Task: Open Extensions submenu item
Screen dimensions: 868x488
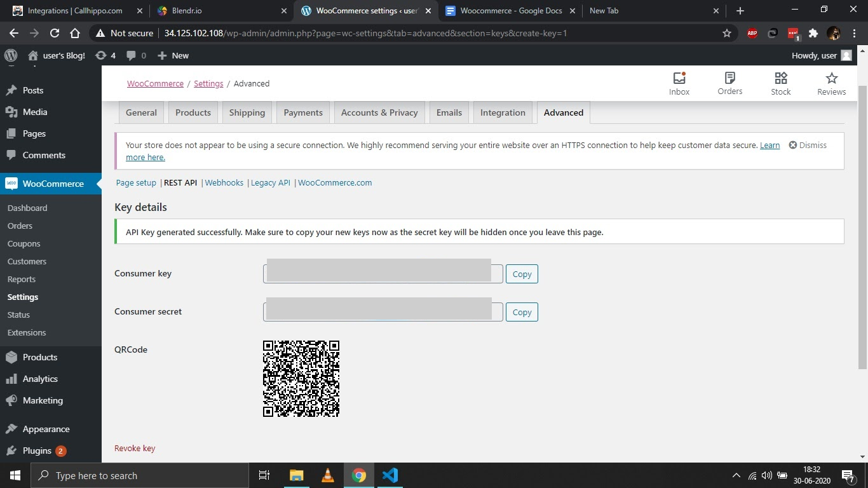Action: point(27,332)
